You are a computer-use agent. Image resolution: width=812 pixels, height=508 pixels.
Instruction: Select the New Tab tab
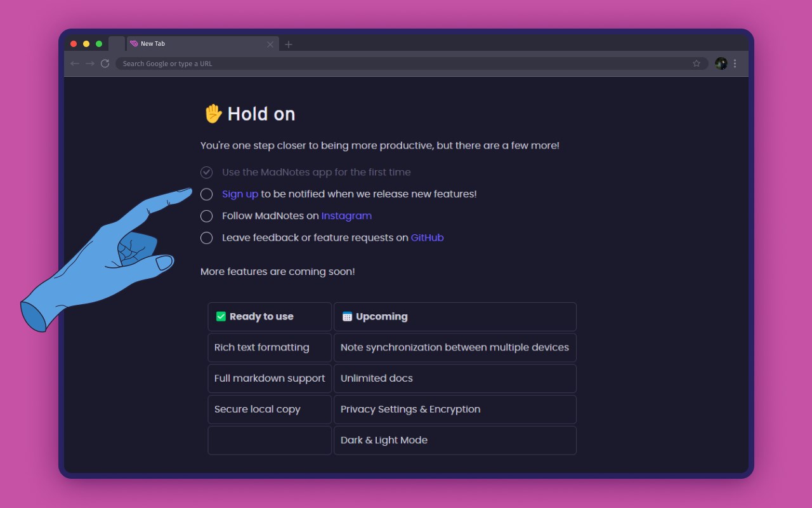tap(202, 44)
